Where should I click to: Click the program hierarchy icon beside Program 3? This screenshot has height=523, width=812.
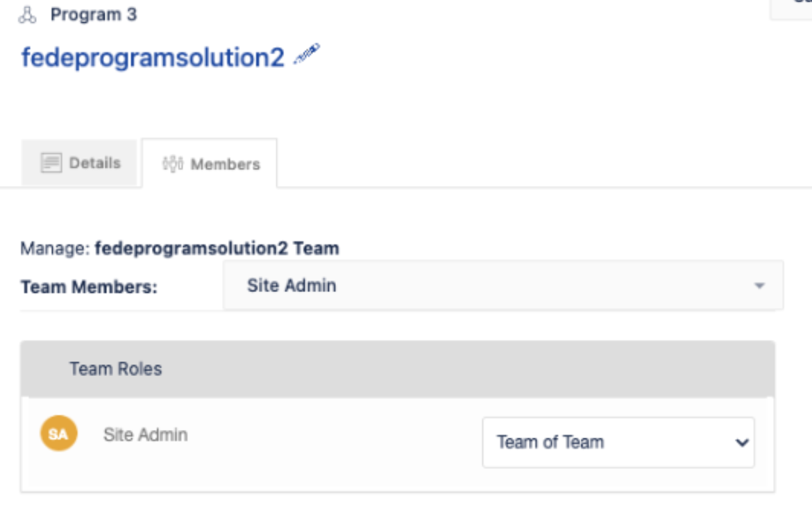pyautogui.click(x=27, y=15)
